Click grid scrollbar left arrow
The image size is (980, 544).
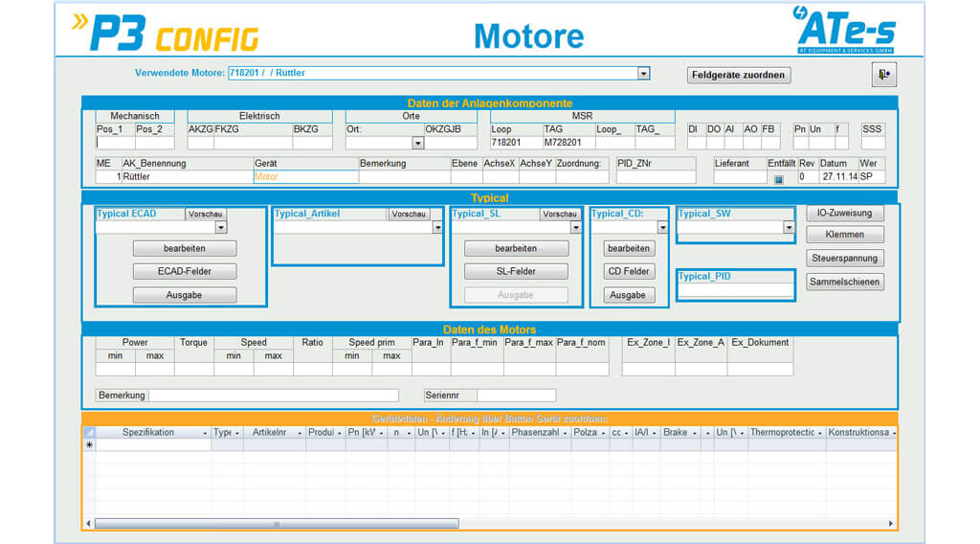tap(89, 524)
